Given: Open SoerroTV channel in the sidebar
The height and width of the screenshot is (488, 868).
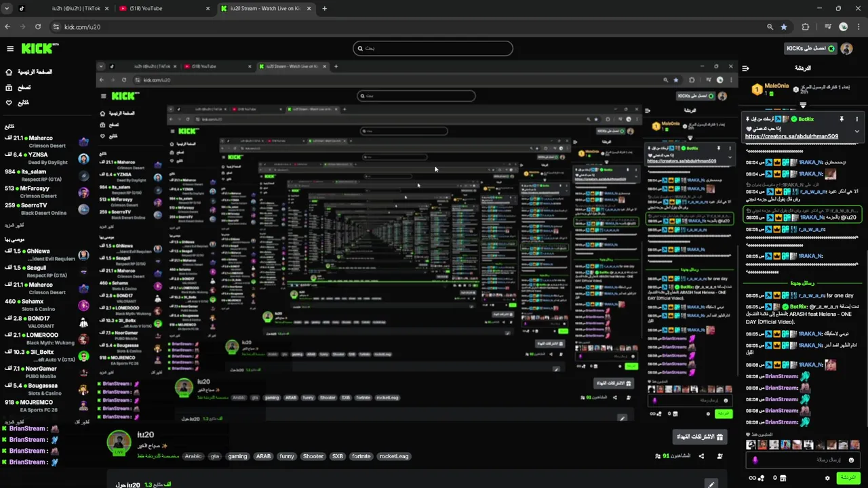Looking at the screenshot, I should click(x=46, y=209).
